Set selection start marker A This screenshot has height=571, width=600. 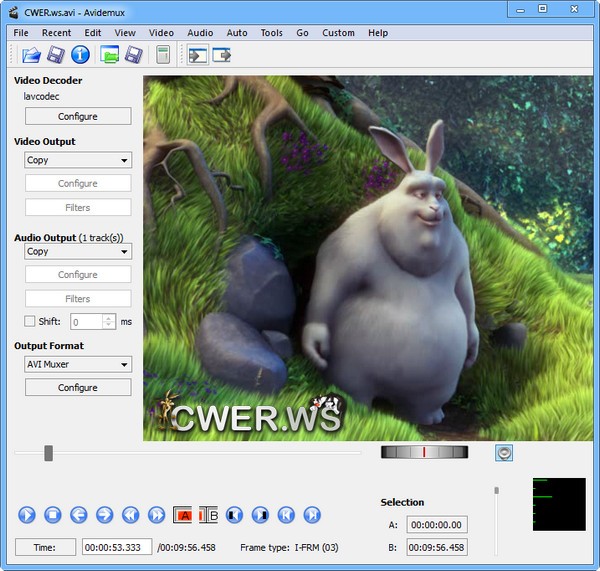click(x=183, y=515)
